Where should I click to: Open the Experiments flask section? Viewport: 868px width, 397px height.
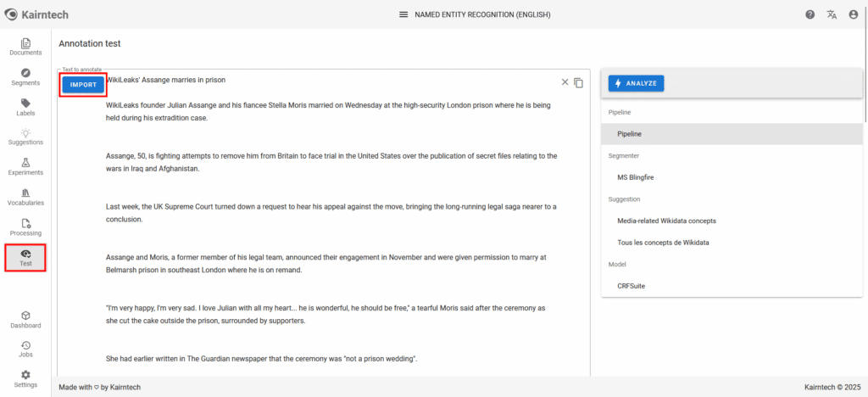pyautogui.click(x=25, y=167)
